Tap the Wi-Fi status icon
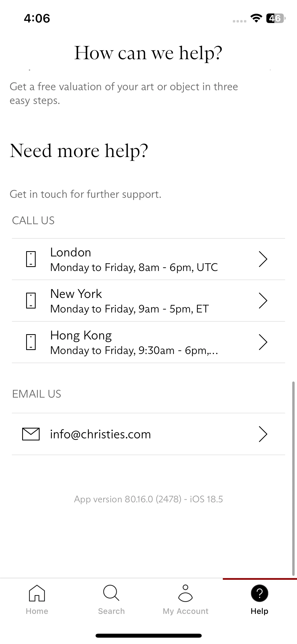 pyautogui.click(x=256, y=18)
